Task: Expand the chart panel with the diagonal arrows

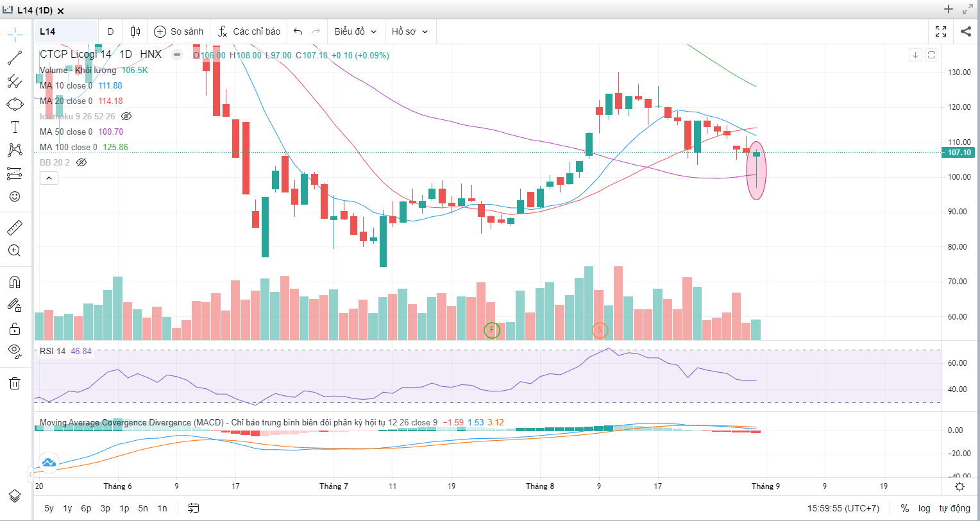Action: (968, 9)
